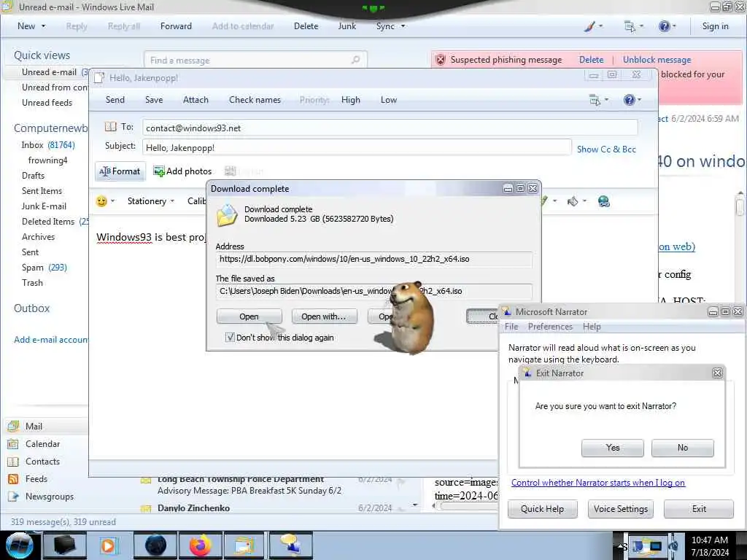Open Windows Media Player taskbar icon
Viewport: 747px width, 560px height.
[x=108, y=545]
